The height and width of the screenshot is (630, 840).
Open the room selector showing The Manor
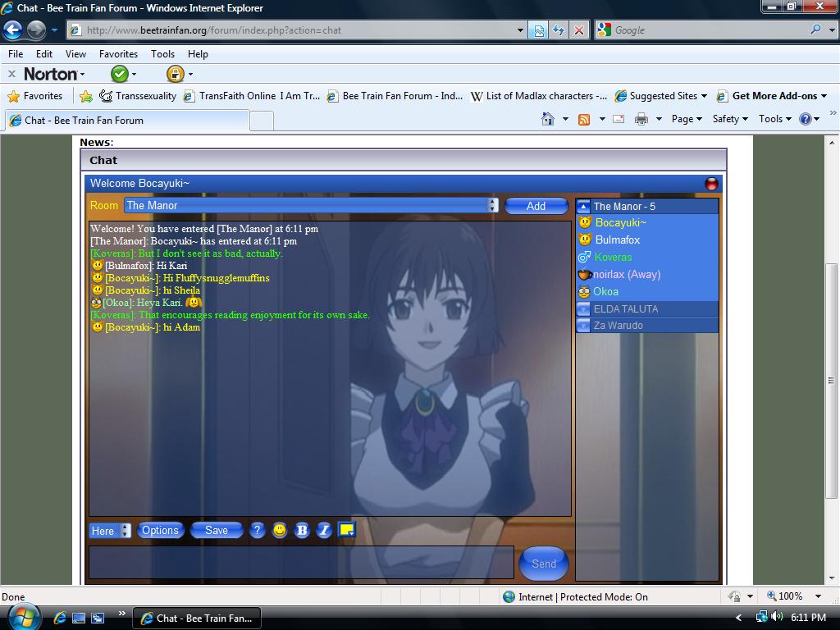(x=311, y=206)
